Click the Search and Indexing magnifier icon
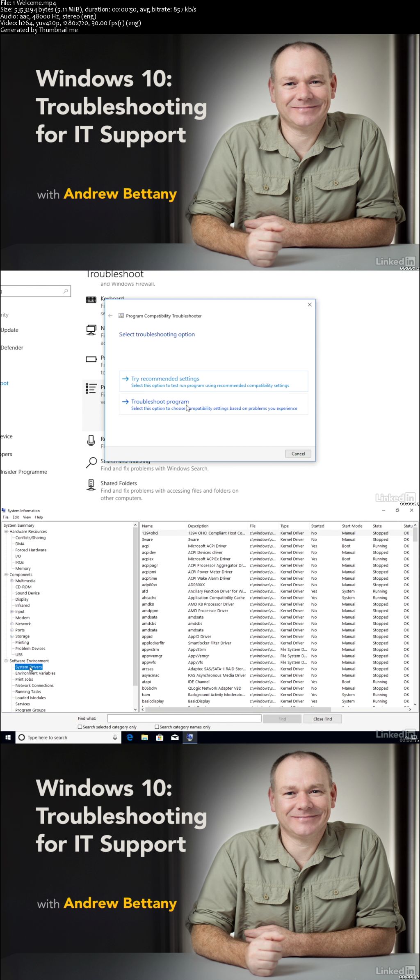Viewport: 420px width, 980px height. tap(91, 463)
